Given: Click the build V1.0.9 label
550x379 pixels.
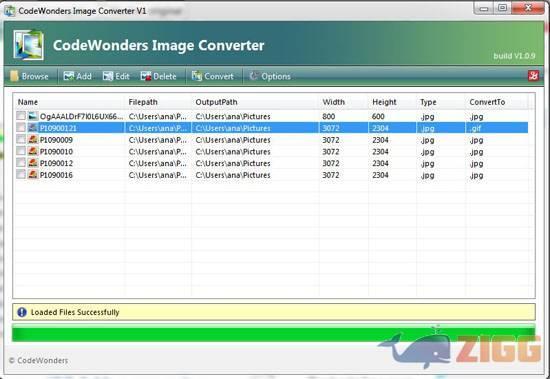Looking at the screenshot, I should [x=514, y=56].
